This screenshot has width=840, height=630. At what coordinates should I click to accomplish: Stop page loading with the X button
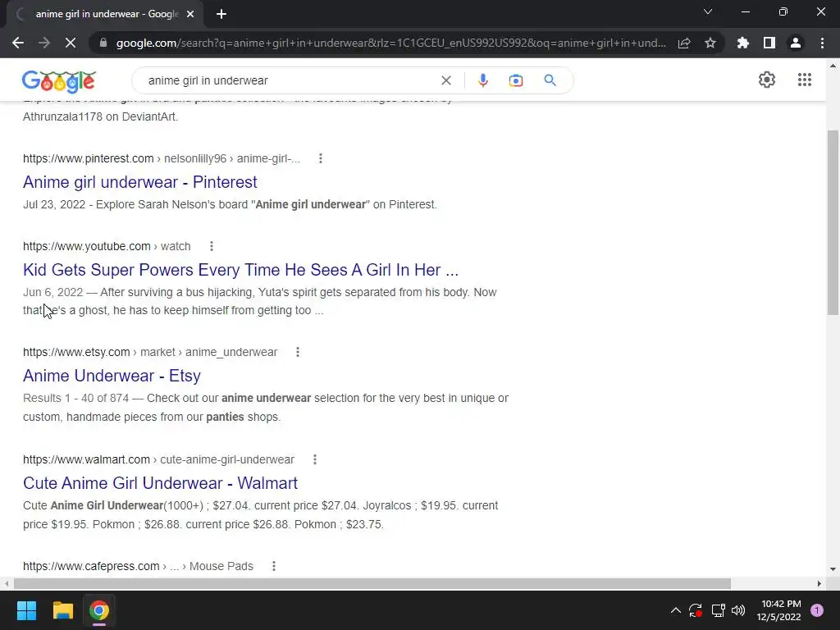click(x=71, y=43)
